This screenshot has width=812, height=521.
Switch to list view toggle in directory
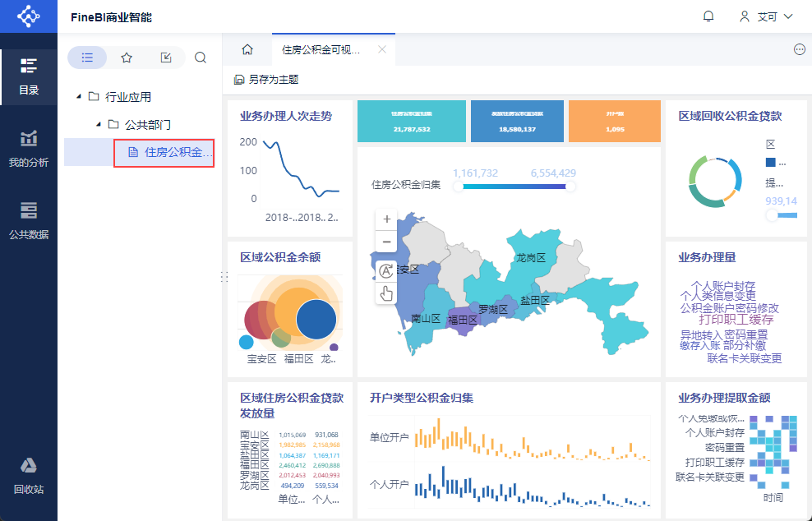coord(87,58)
